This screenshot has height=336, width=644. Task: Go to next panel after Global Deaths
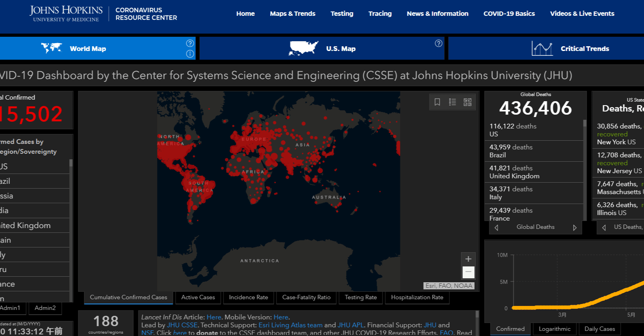point(575,227)
